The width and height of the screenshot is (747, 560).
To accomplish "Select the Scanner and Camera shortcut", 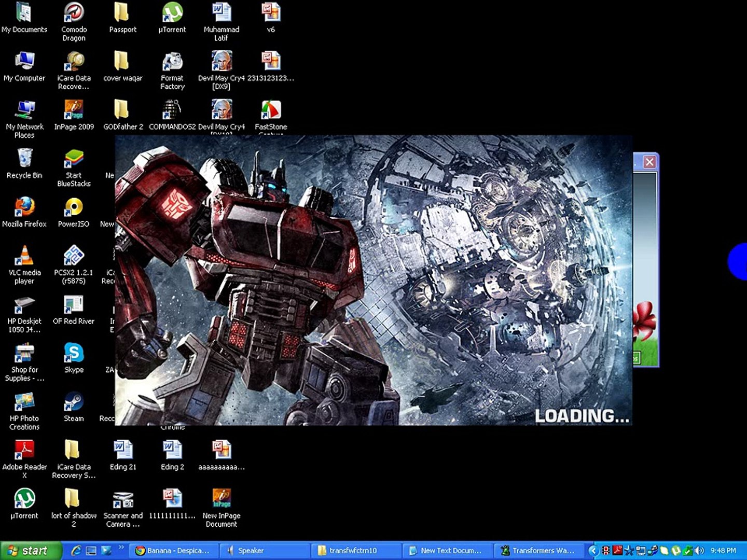I will (123, 508).
